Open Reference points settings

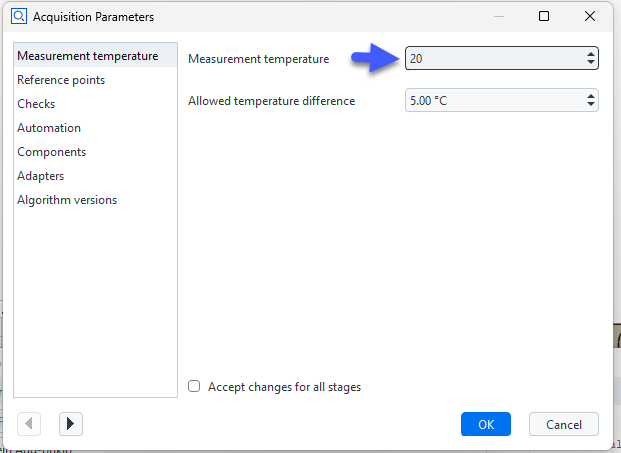[x=61, y=80]
